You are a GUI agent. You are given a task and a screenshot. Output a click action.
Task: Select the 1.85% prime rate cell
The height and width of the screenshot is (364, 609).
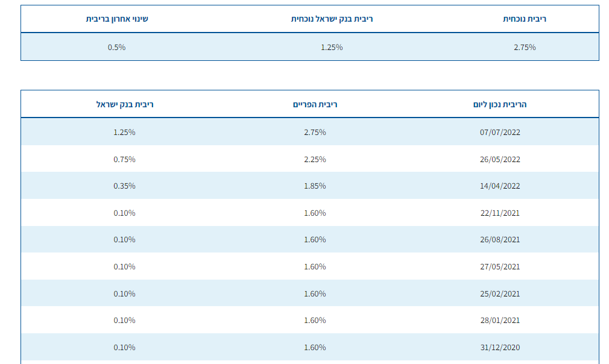315,186
